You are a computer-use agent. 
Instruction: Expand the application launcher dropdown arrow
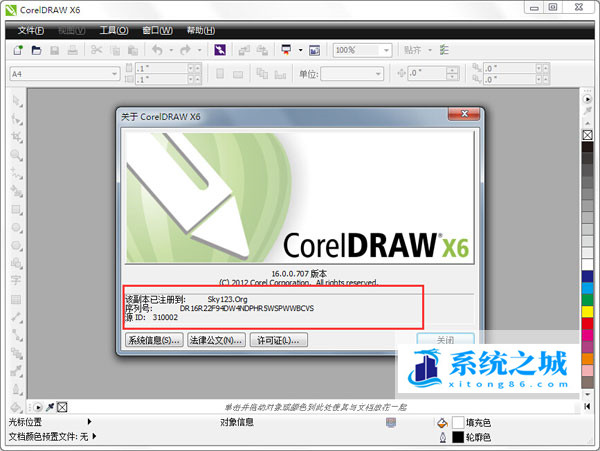[301, 50]
